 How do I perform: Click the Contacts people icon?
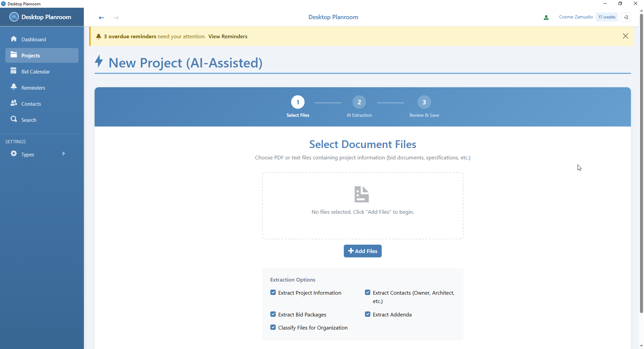pos(14,103)
